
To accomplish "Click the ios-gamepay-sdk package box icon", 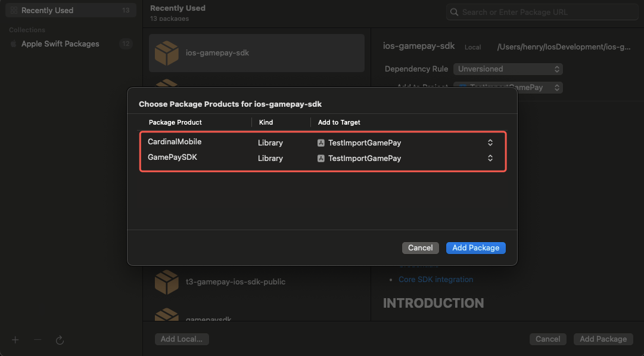I will [166, 53].
